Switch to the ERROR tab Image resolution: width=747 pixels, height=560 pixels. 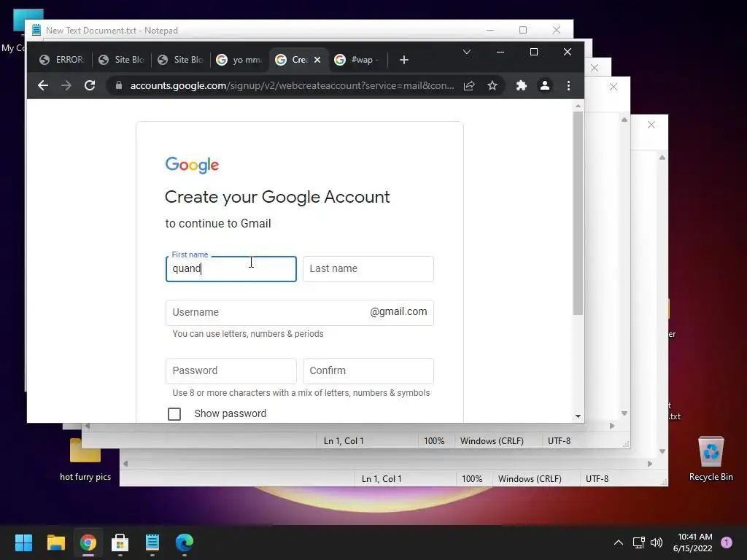tap(62, 60)
